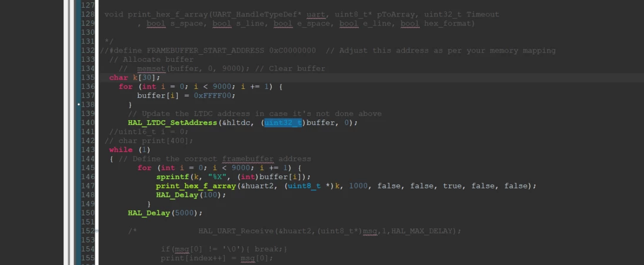
Task: Click line number 147 in the gutter
Action: 88,186
